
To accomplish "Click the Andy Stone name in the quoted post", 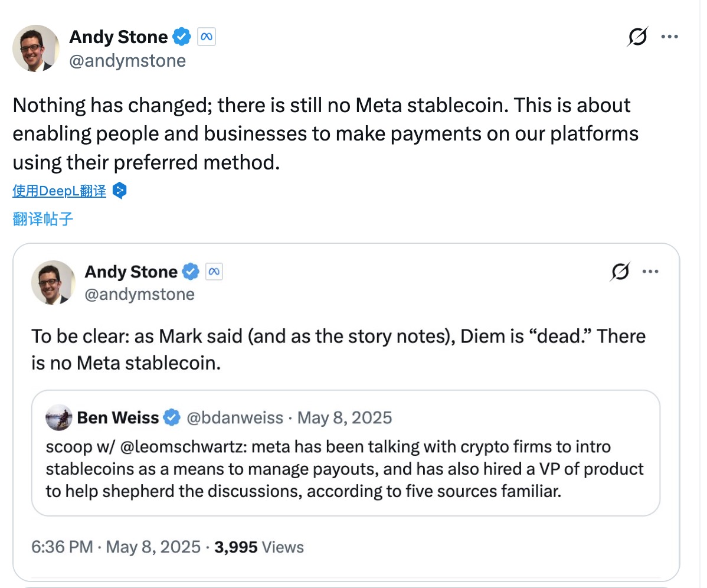I will 131,272.
